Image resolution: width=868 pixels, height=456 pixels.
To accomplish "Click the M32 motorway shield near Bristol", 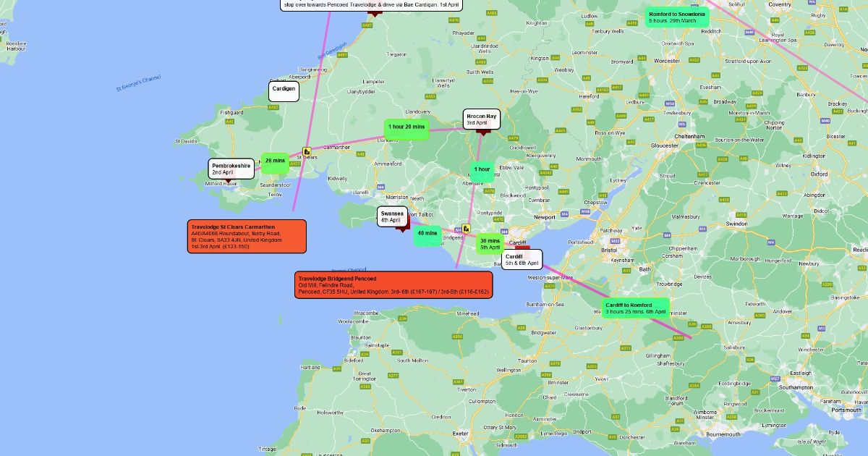I will click(615, 240).
